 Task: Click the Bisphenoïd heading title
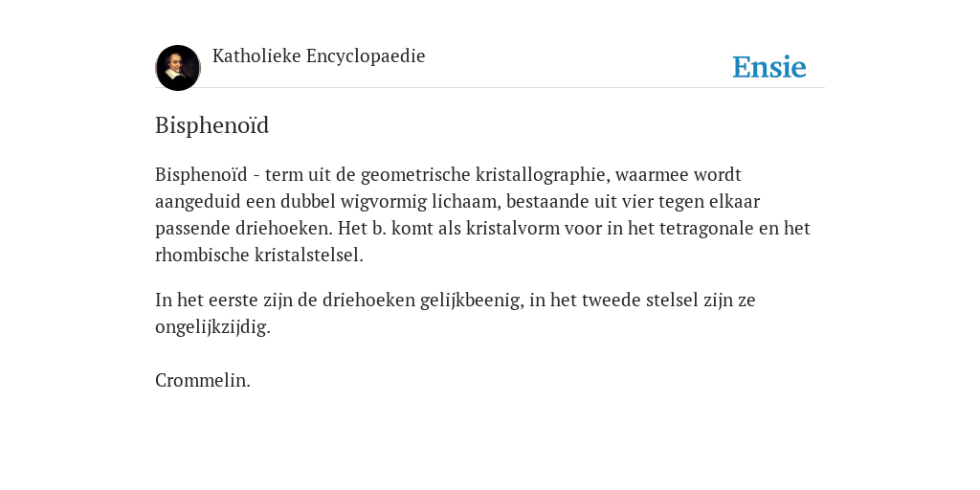click(x=212, y=125)
